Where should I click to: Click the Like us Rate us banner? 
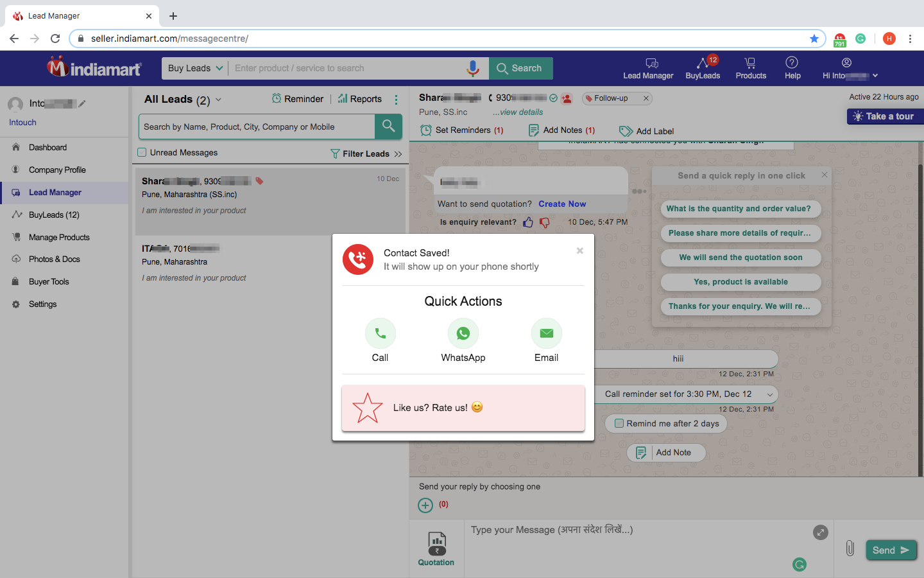[463, 408]
